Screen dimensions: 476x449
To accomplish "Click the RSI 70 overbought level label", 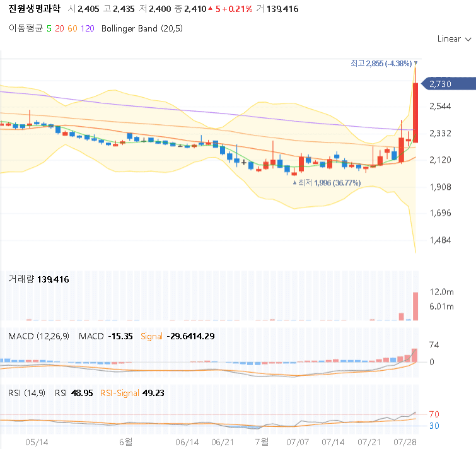I will 434,414.
